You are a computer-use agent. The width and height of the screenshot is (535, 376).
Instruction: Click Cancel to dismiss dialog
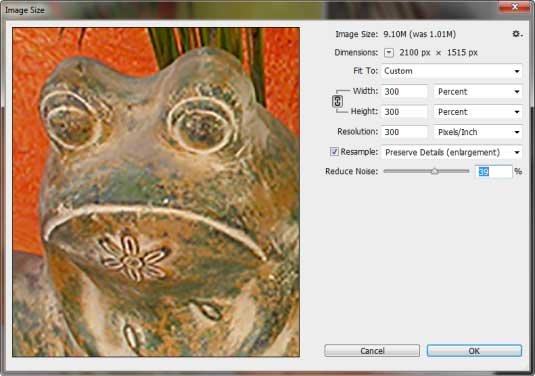point(372,351)
